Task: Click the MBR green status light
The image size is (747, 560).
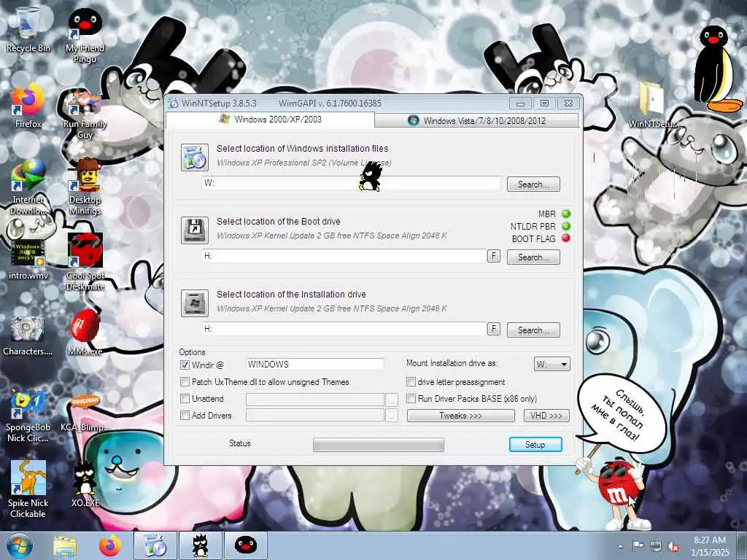Action: [x=566, y=214]
